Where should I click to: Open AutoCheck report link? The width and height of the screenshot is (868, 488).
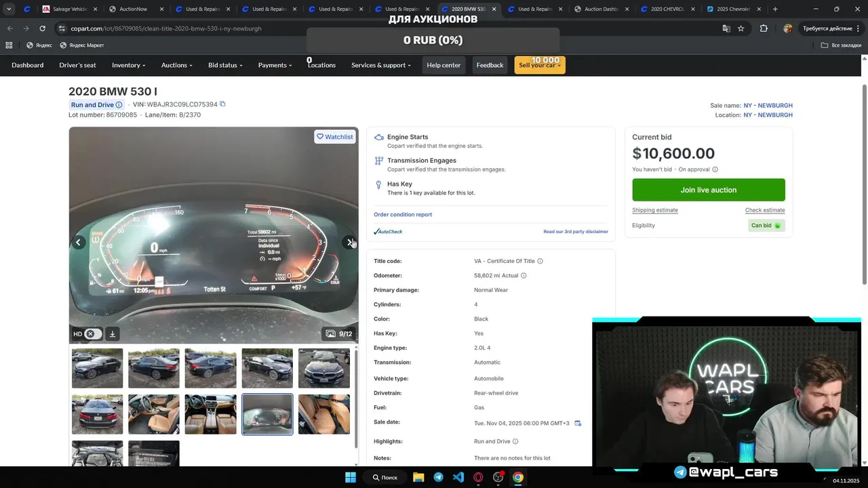pyautogui.click(x=388, y=232)
